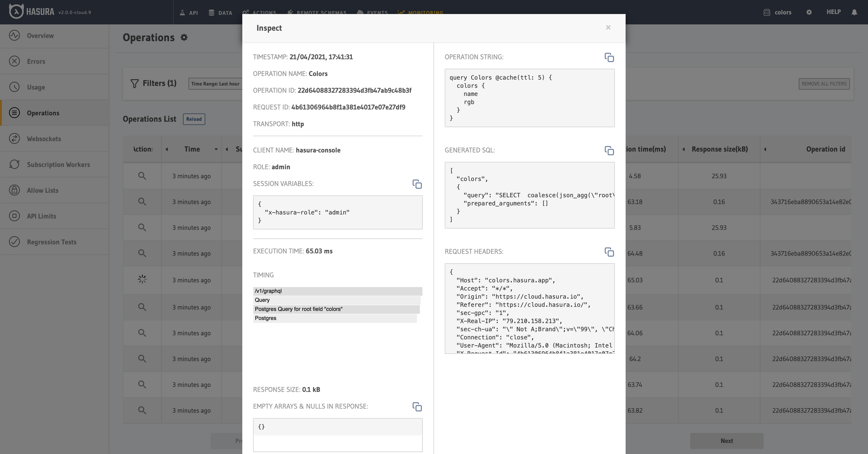868x454 pixels.
Task: Toggle sorting on the Time column chevron
Action: tap(216, 149)
